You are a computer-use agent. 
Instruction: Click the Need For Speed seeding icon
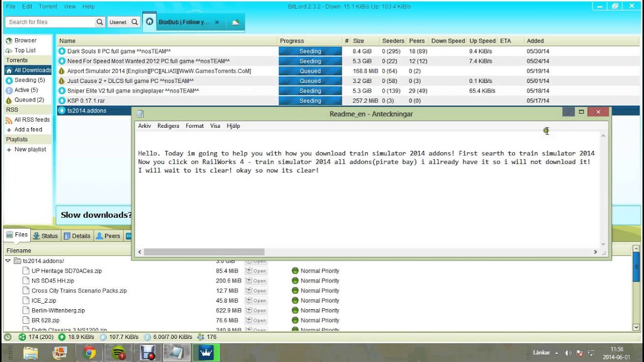click(62, 61)
